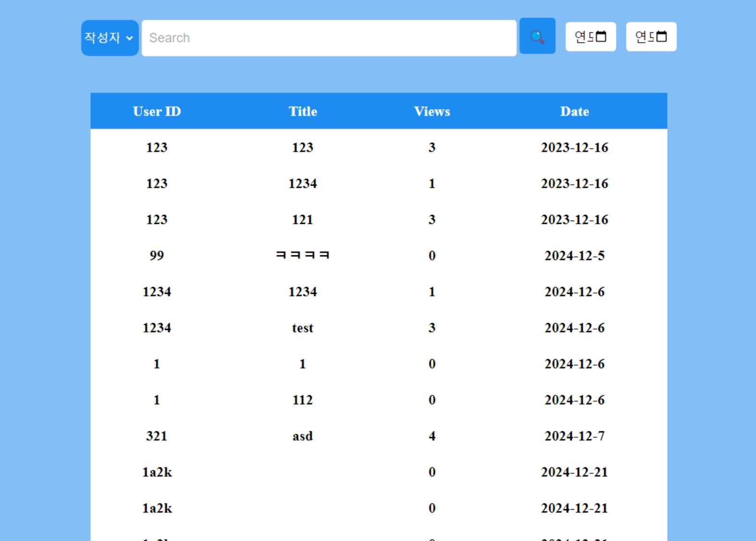The height and width of the screenshot is (541, 756).
Task: Click the date '2024-12-7'
Action: tap(575, 436)
